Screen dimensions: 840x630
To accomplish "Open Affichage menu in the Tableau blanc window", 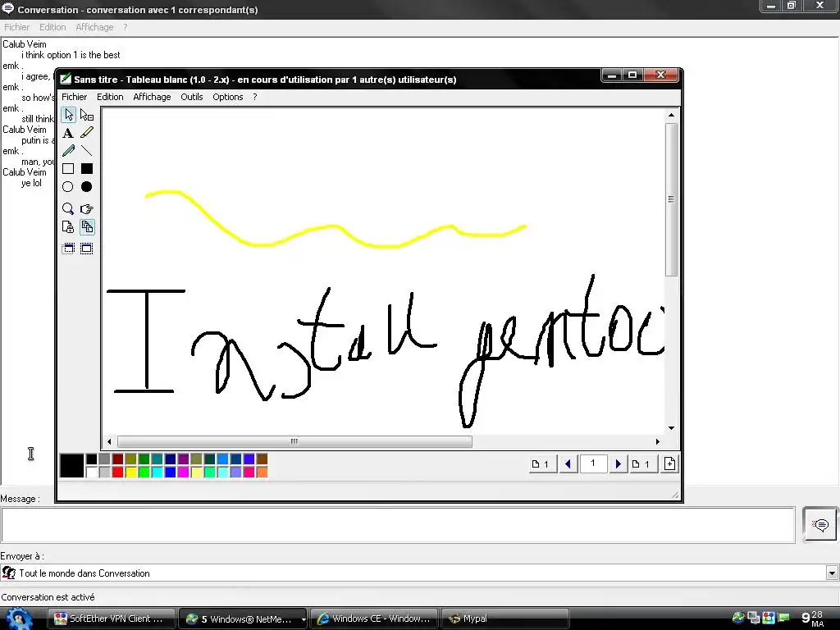I will pyautogui.click(x=152, y=97).
